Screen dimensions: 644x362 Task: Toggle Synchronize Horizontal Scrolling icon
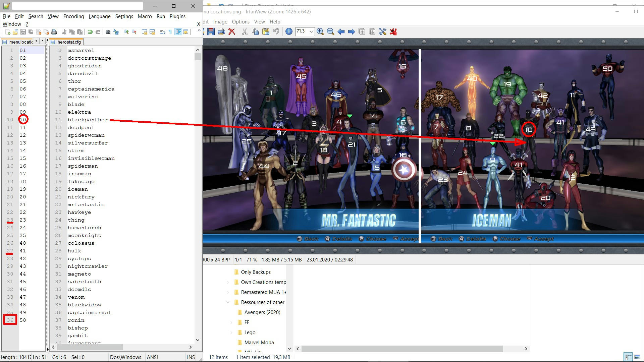[x=152, y=32]
